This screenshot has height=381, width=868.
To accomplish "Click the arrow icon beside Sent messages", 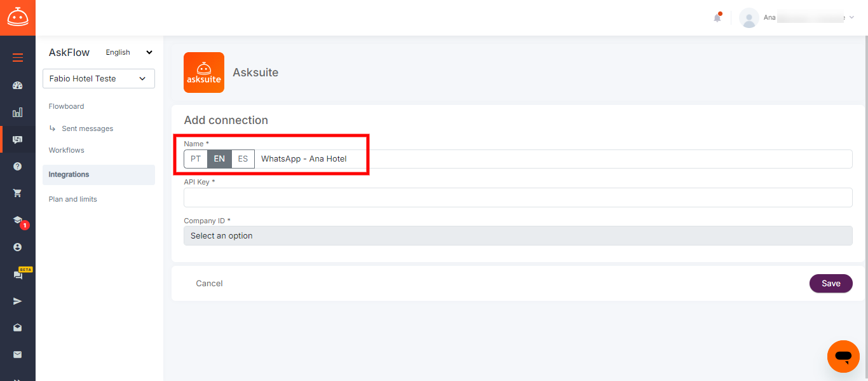I will click(53, 128).
